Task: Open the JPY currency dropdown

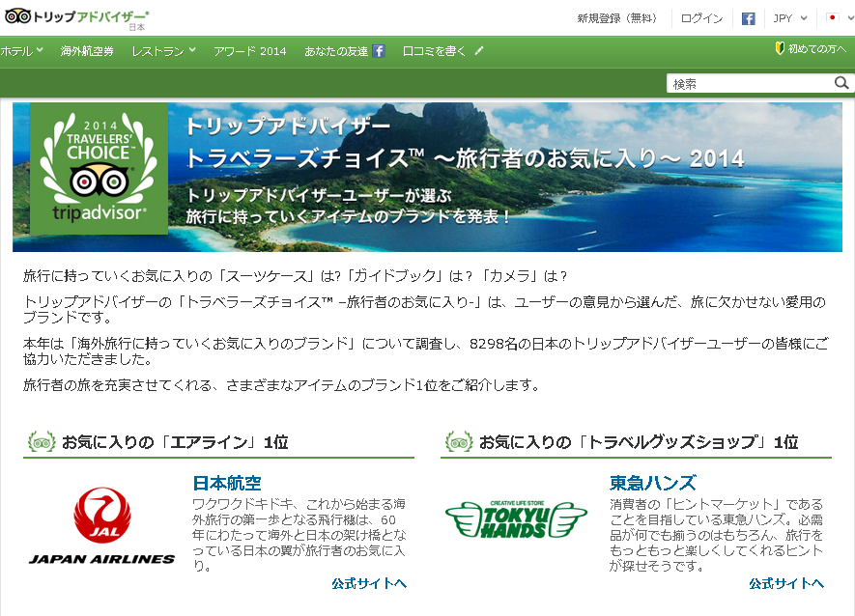Action: pyautogui.click(x=789, y=18)
